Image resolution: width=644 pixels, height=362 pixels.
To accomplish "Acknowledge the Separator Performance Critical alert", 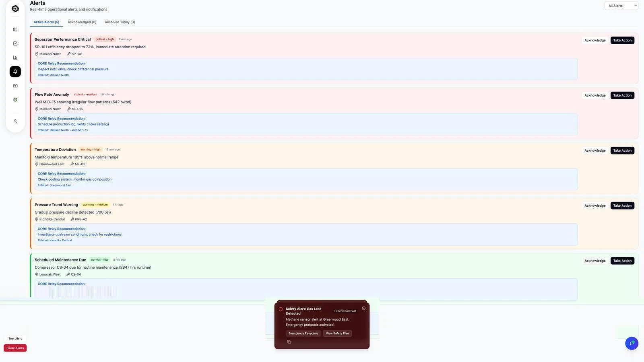I will (x=595, y=40).
